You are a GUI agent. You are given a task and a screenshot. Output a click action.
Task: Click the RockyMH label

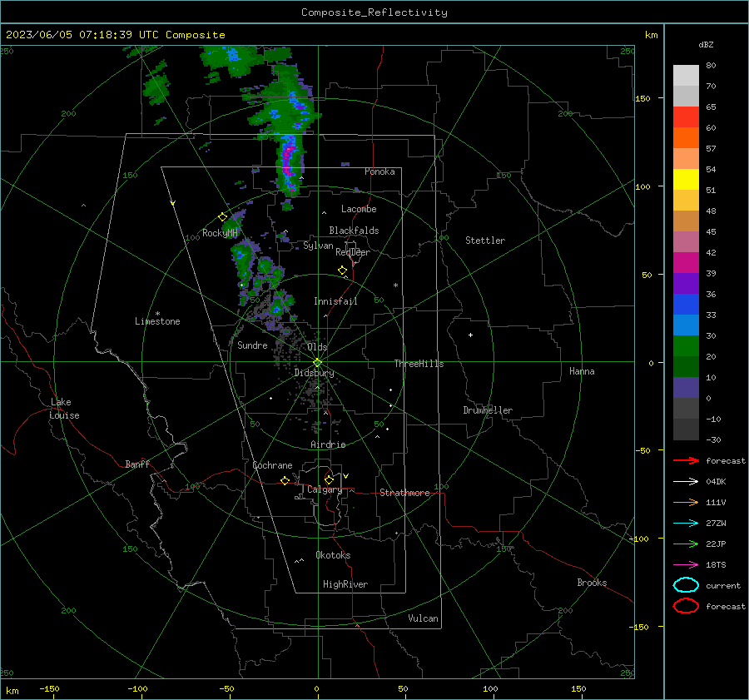tap(220, 233)
